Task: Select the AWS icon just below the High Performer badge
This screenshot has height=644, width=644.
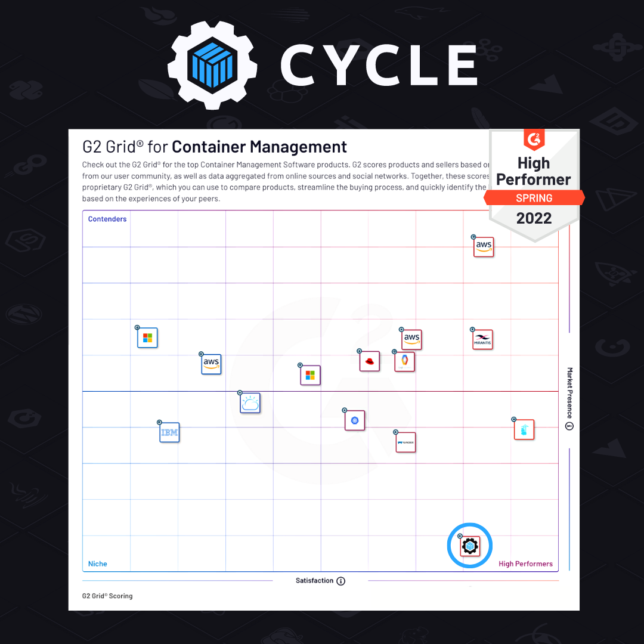Action: [484, 247]
